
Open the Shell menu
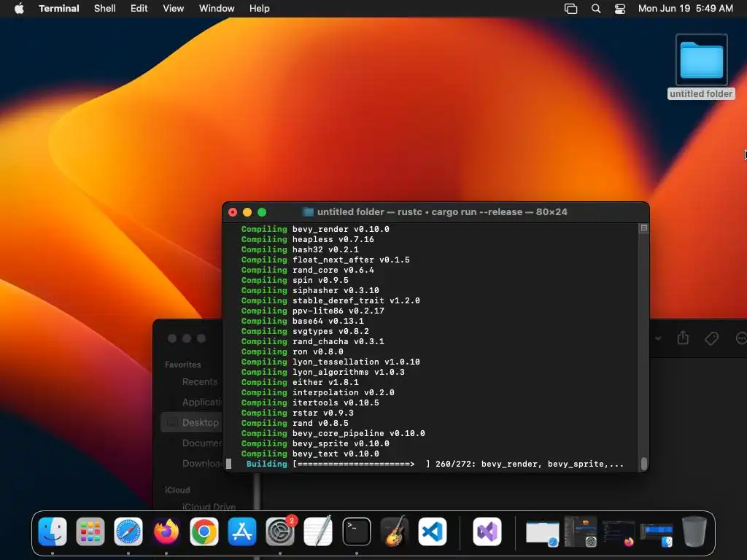[105, 9]
